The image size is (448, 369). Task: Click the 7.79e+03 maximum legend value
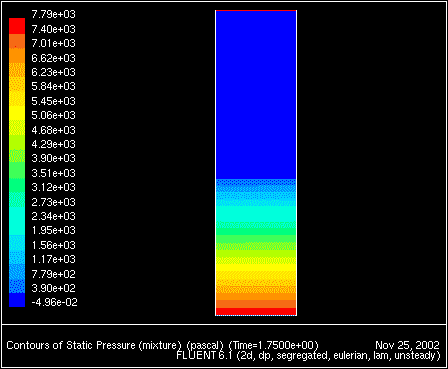click(53, 14)
